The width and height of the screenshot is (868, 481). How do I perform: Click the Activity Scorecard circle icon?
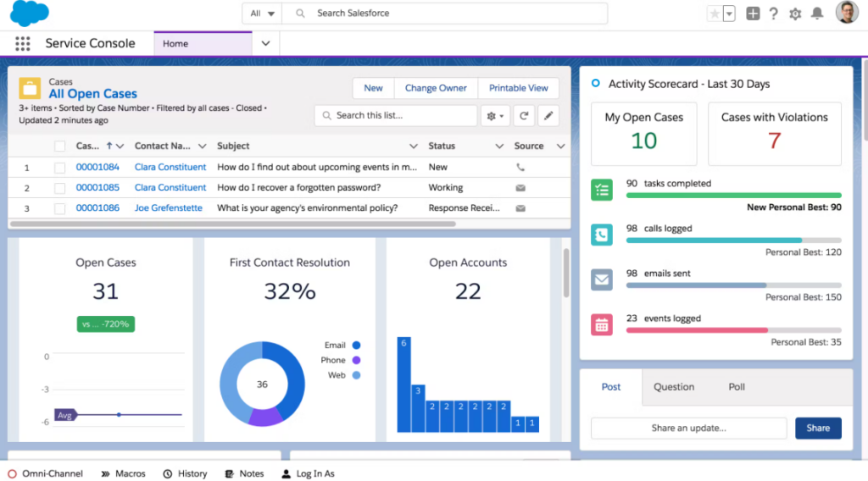tap(596, 84)
